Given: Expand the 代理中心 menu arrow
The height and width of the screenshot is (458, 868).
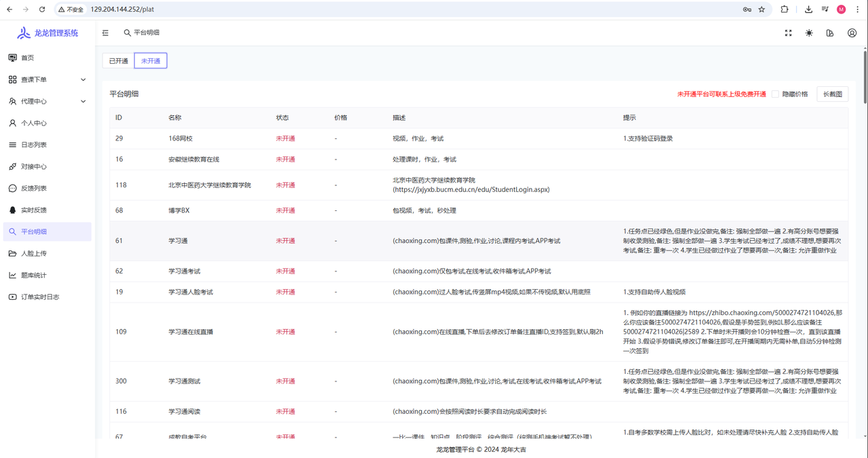Looking at the screenshot, I should [x=83, y=101].
